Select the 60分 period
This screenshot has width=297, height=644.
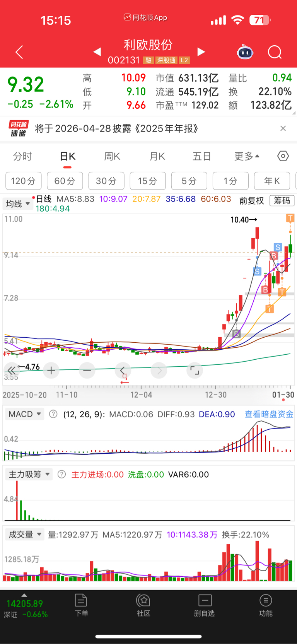[x=65, y=181]
